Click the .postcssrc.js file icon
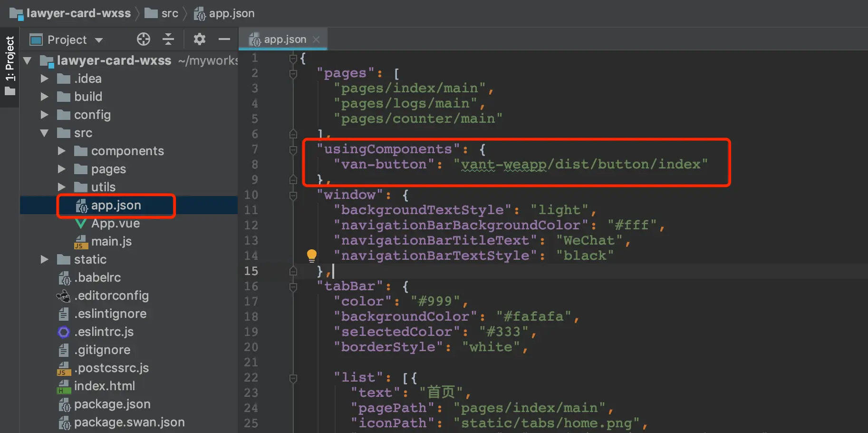868x433 pixels. (64, 368)
